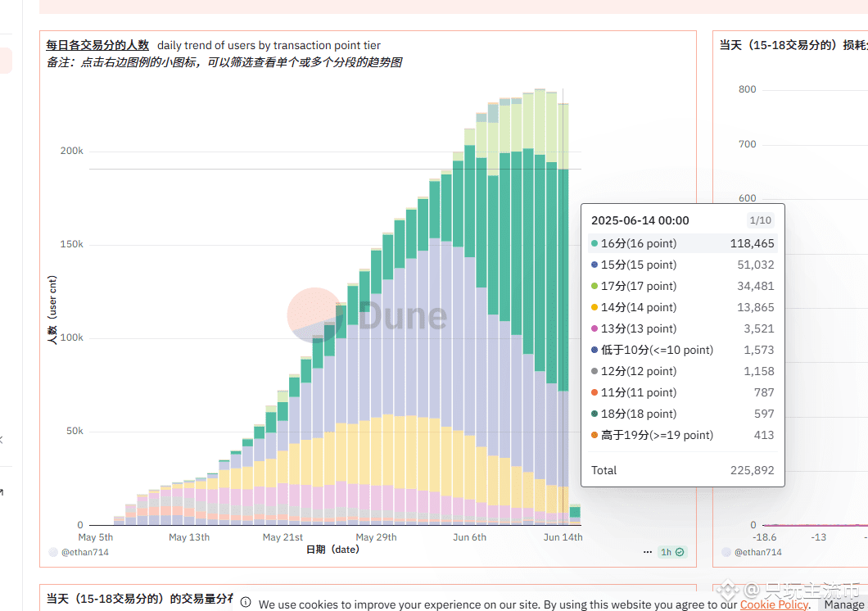Click the green 16分 legend dot
Image resolution: width=868 pixels, height=611 pixels.
pyautogui.click(x=594, y=243)
